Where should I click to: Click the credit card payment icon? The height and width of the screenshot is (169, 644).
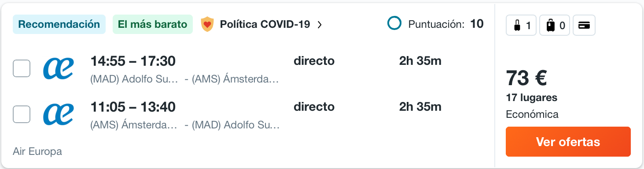coord(584,26)
